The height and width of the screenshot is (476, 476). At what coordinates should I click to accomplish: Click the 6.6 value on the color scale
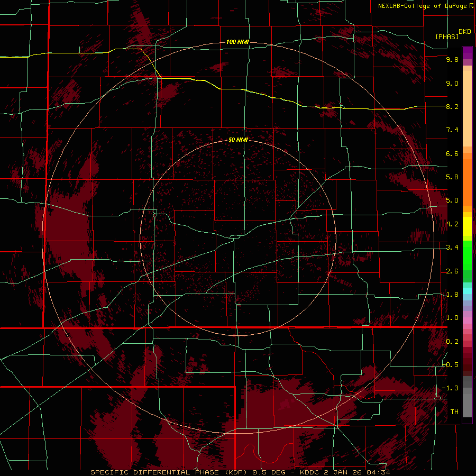coord(452,153)
